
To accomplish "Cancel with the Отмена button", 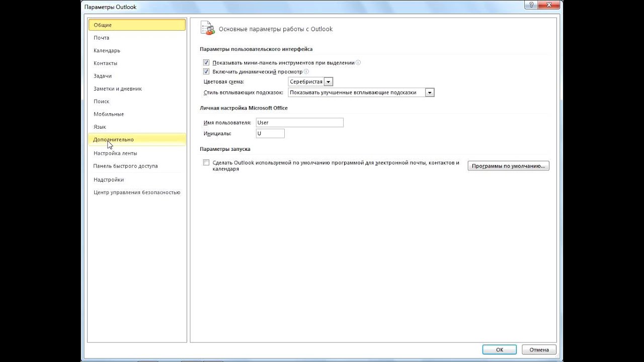I will click(539, 350).
